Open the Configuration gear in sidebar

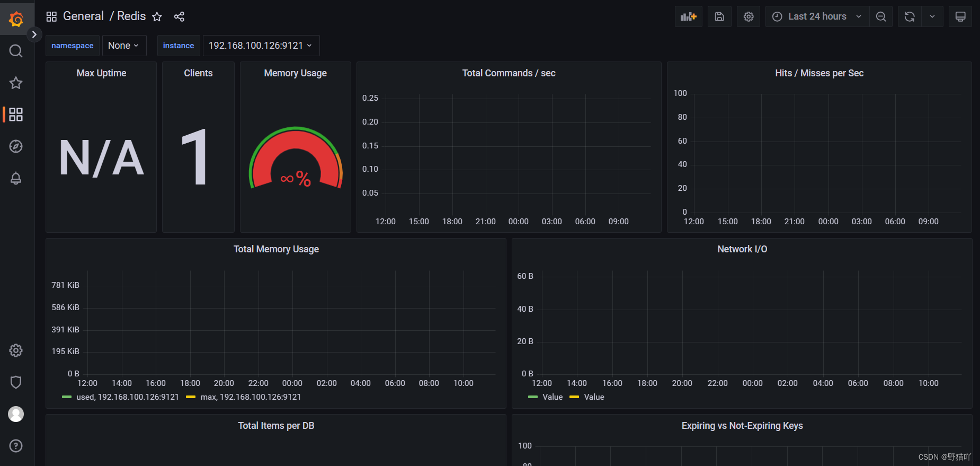[x=16, y=350]
